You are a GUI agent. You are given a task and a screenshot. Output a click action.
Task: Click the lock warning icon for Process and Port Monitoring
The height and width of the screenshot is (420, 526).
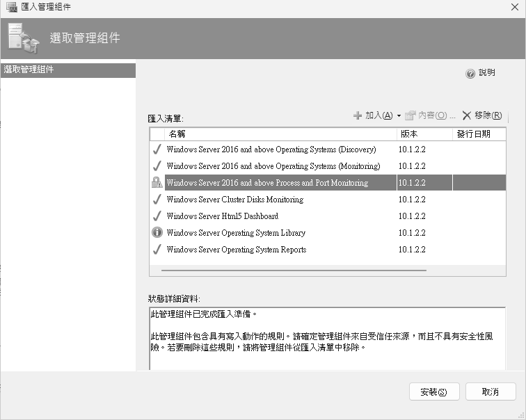coord(157,182)
